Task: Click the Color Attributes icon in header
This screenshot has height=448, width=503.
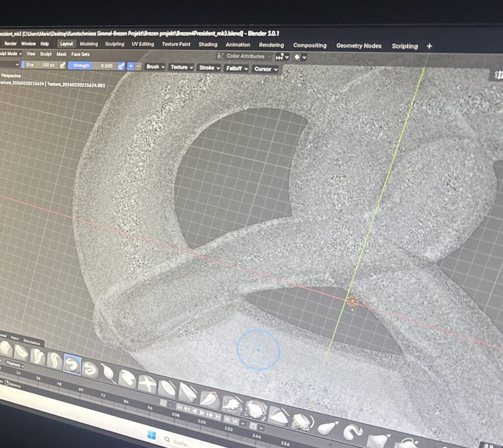Action: pos(220,56)
